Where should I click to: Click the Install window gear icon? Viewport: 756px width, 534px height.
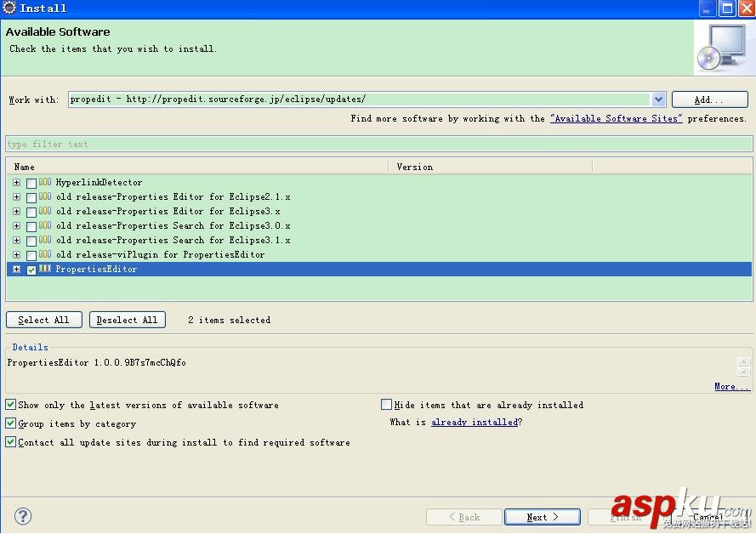point(9,8)
